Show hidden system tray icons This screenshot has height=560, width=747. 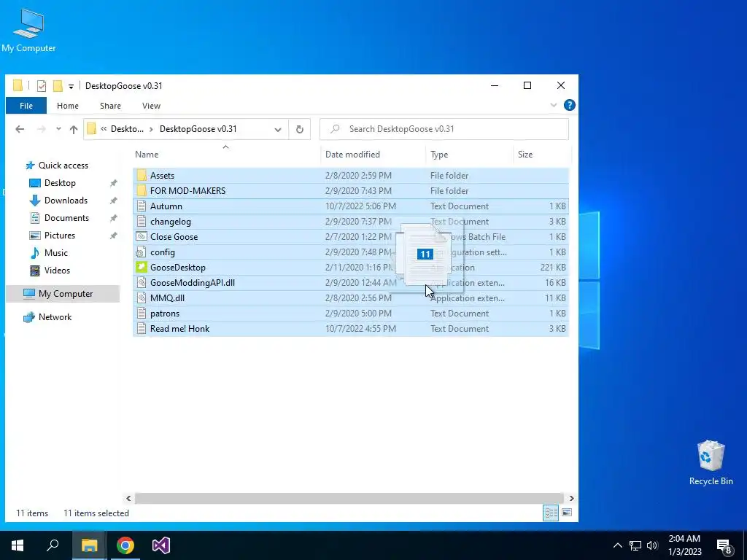point(617,545)
